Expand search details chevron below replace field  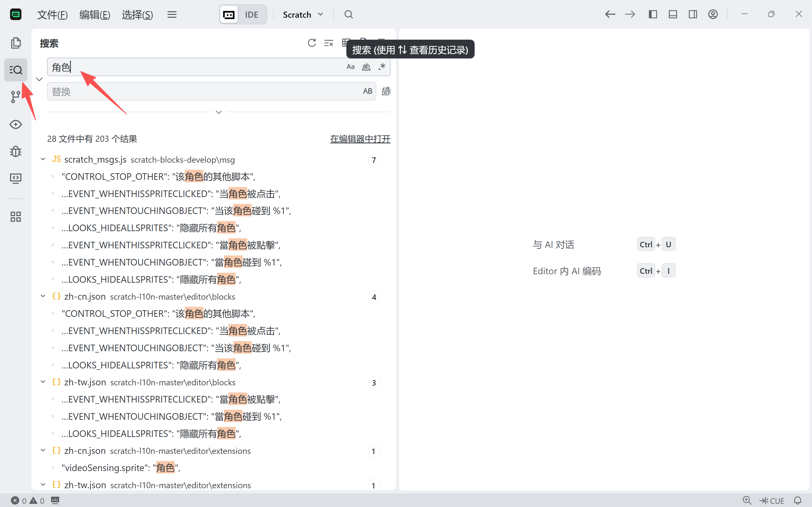(219, 112)
